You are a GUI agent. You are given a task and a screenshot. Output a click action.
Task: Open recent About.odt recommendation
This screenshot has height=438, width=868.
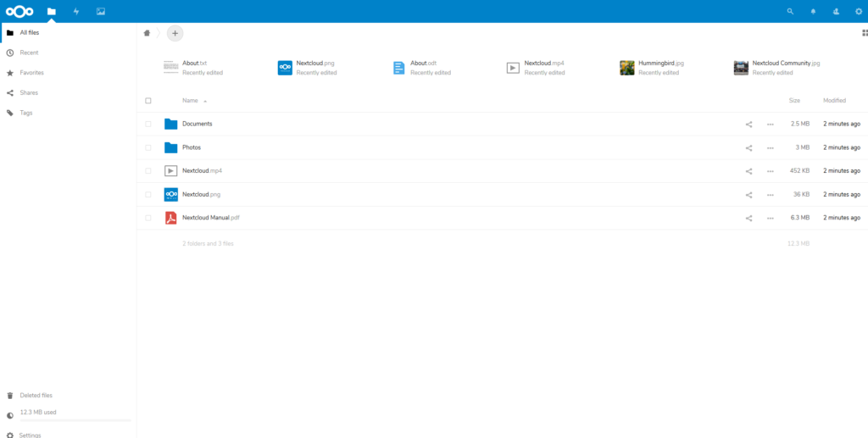[x=422, y=68]
